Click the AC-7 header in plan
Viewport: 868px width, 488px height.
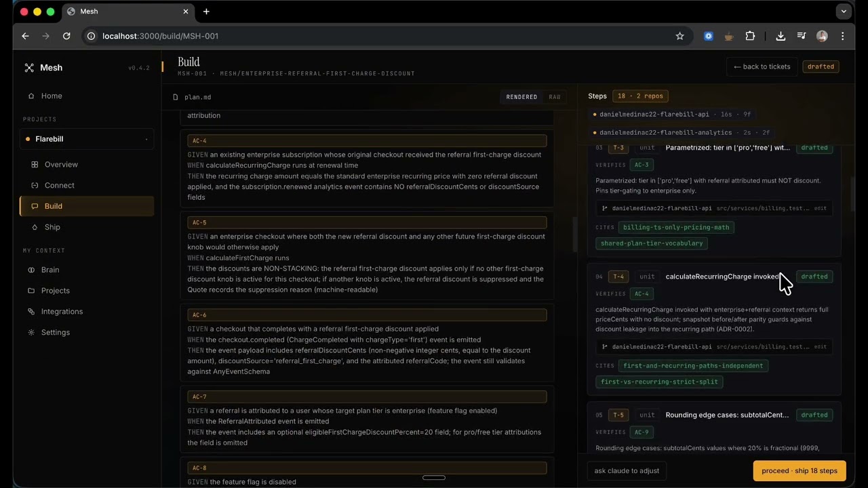tap(367, 396)
